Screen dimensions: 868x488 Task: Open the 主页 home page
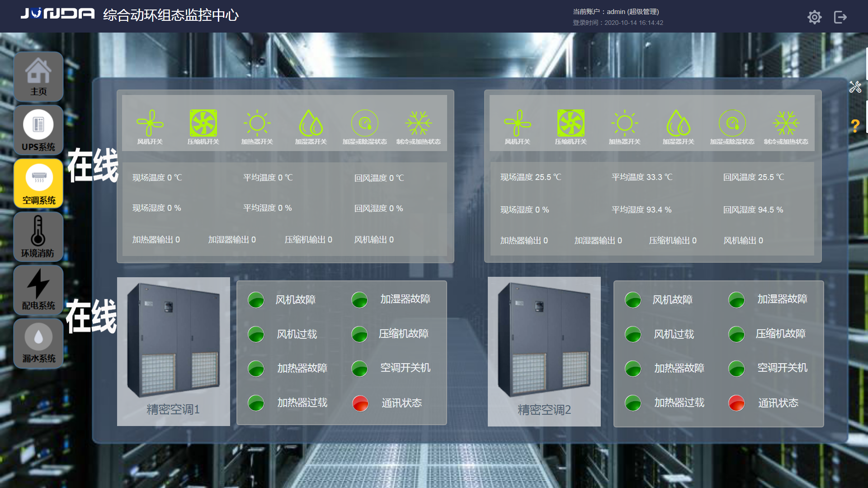[38, 76]
